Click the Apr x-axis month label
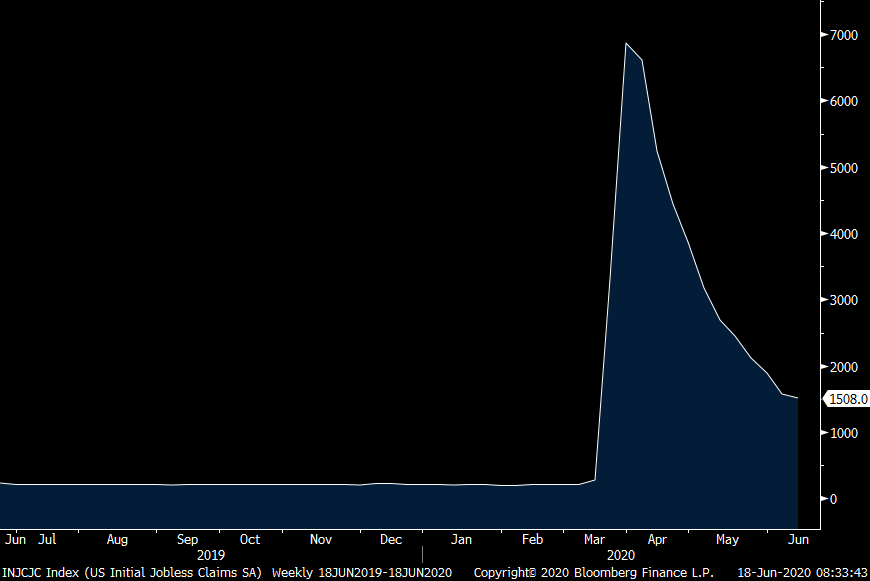Screen dimensions: 870x581 click(657, 539)
